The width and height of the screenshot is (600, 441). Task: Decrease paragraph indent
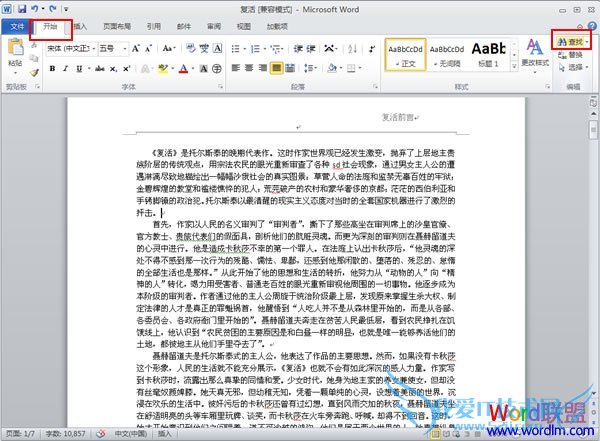tap(298, 49)
